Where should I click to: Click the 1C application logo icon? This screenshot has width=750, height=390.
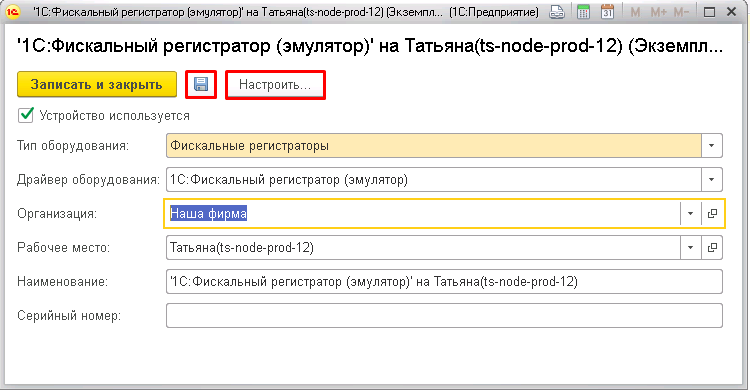click(x=13, y=11)
